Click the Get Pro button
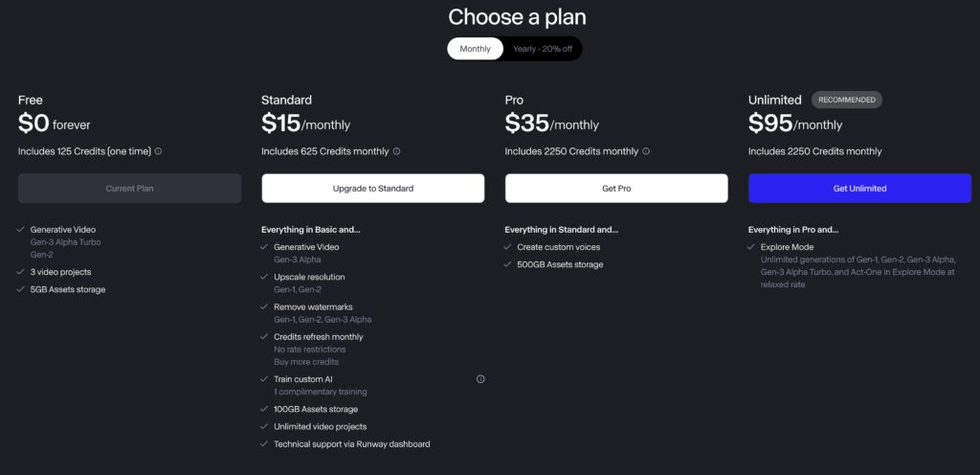Screen dimensions: 980x475 pos(616,188)
